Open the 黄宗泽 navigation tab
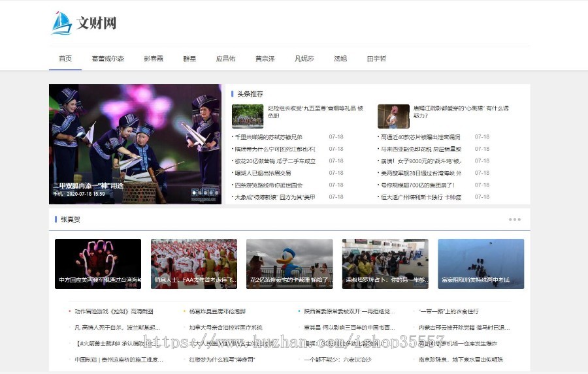588x374 pixels. tap(265, 59)
